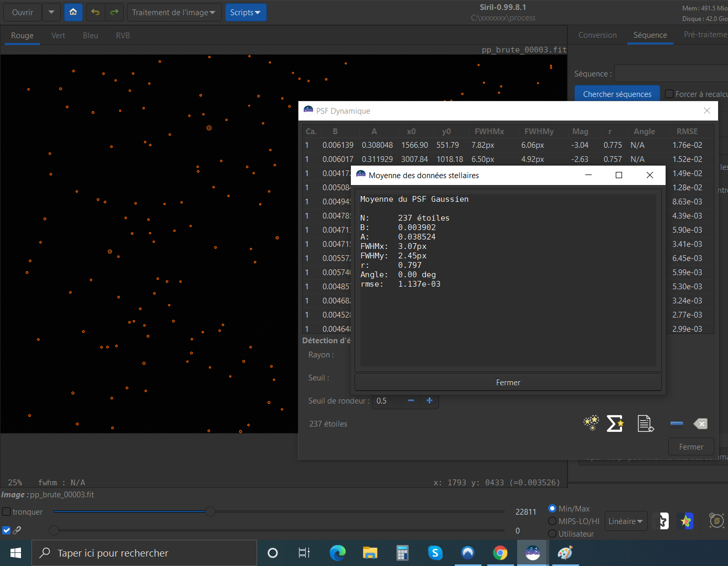Switch to the Vert channel tab
728x566 pixels.
[x=58, y=36]
